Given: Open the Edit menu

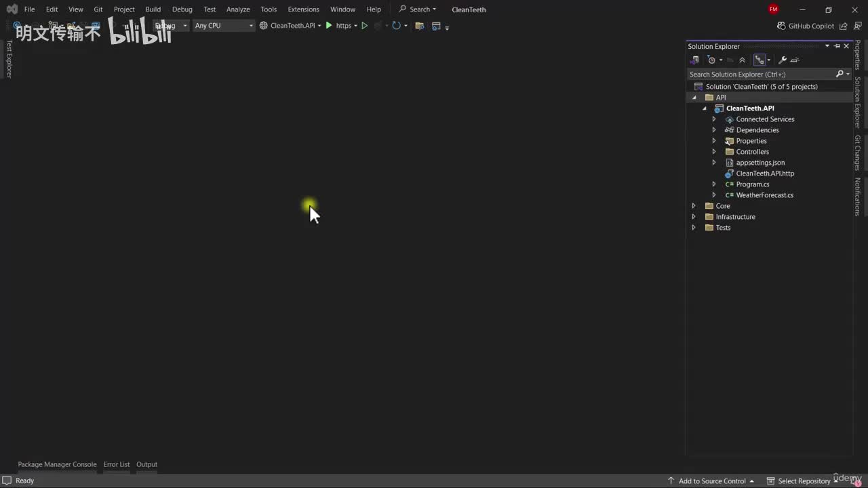Looking at the screenshot, I should (52, 9).
